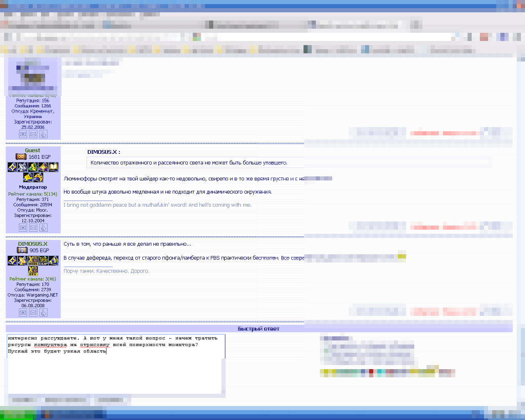Send message via envelope icon under DIMOSUS.X
Image resolution: width=525 pixels, height=420 pixels.
click(x=33, y=313)
